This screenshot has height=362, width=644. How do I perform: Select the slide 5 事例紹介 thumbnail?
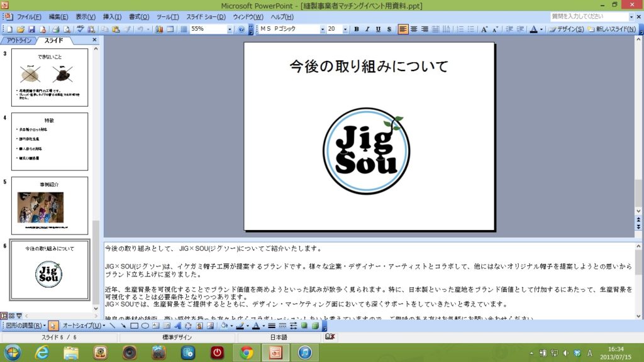click(49, 205)
